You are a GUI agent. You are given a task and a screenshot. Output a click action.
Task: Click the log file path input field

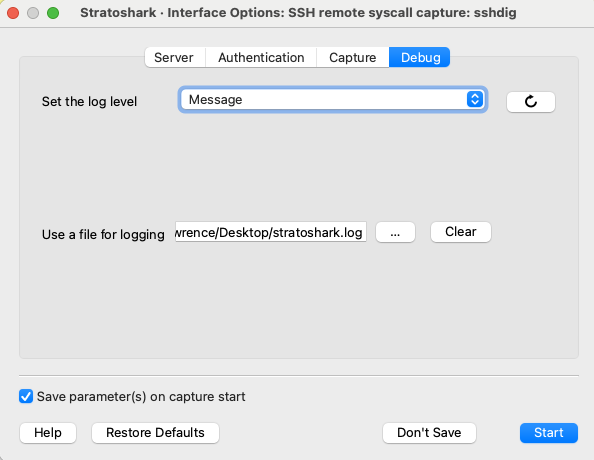[x=271, y=232]
